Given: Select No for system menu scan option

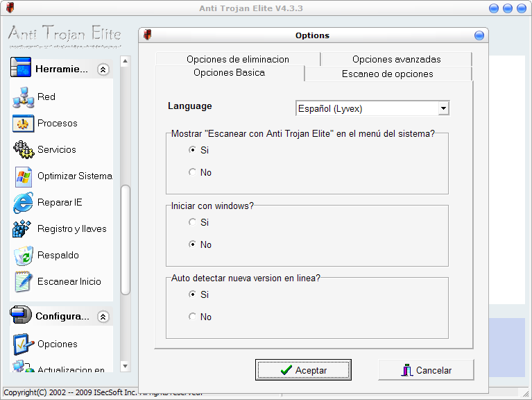Looking at the screenshot, I should (x=193, y=172).
